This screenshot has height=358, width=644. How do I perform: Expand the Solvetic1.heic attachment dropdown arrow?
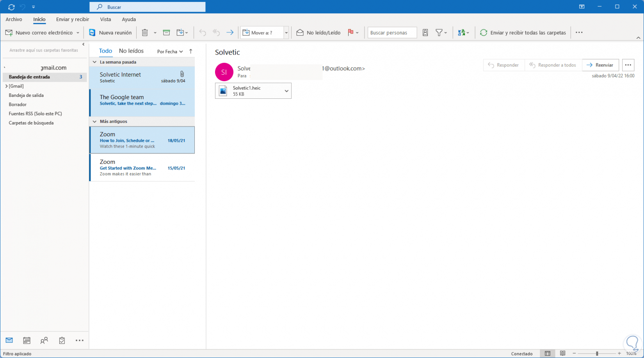coord(286,91)
